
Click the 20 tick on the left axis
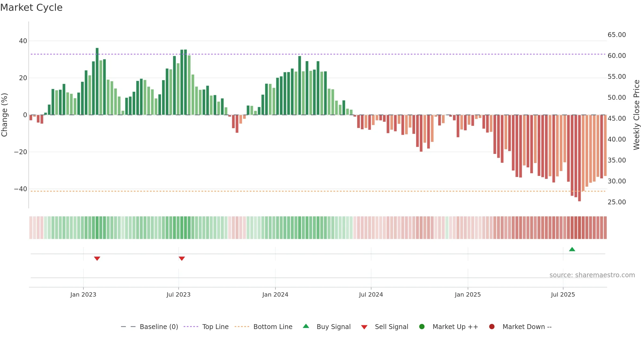[23, 78]
